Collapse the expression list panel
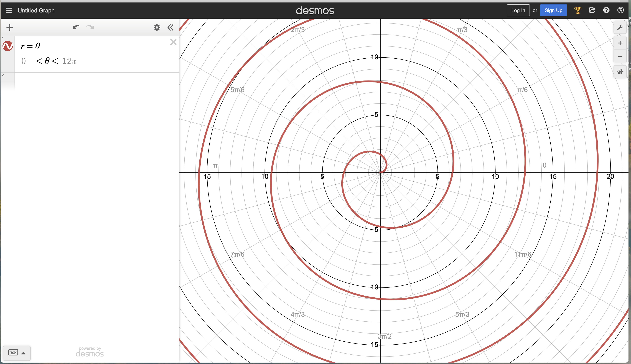The image size is (631, 364). click(171, 27)
